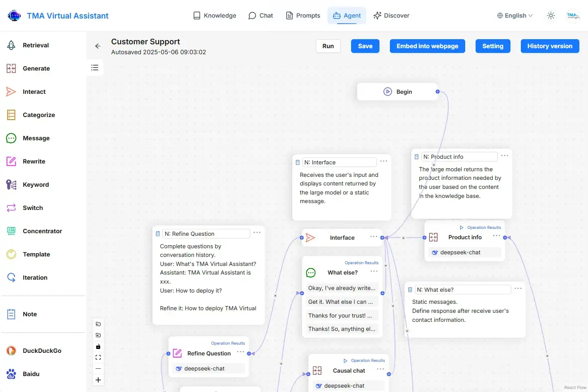
Task: Toggle the canvas interactivity lock
Action: click(98, 346)
